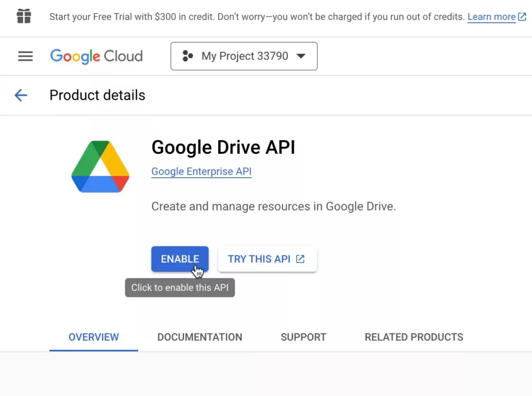
Task: Open the Learn more free trial link
Action: tap(491, 17)
